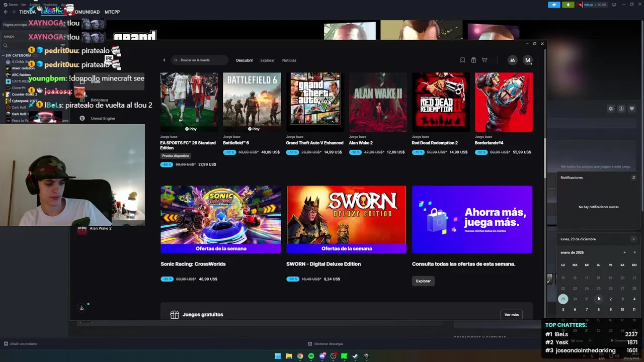
Task: Collapse the calendar date header chevron
Action: click(x=633, y=239)
